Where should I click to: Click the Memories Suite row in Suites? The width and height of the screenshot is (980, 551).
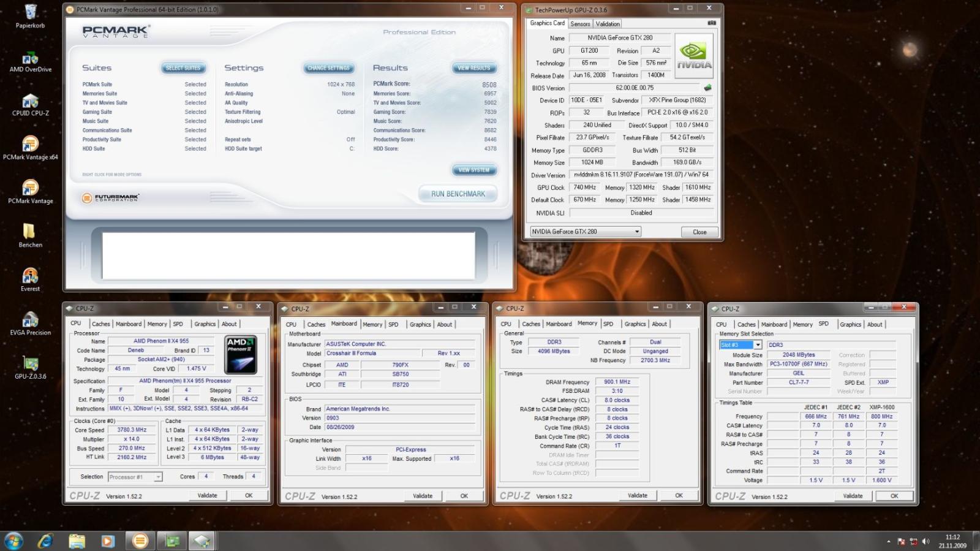[x=145, y=94]
